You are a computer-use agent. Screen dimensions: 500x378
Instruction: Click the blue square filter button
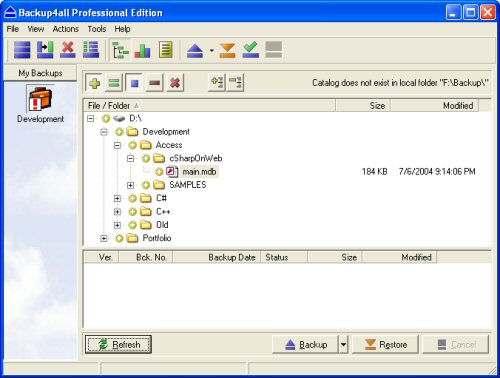[x=134, y=83]
